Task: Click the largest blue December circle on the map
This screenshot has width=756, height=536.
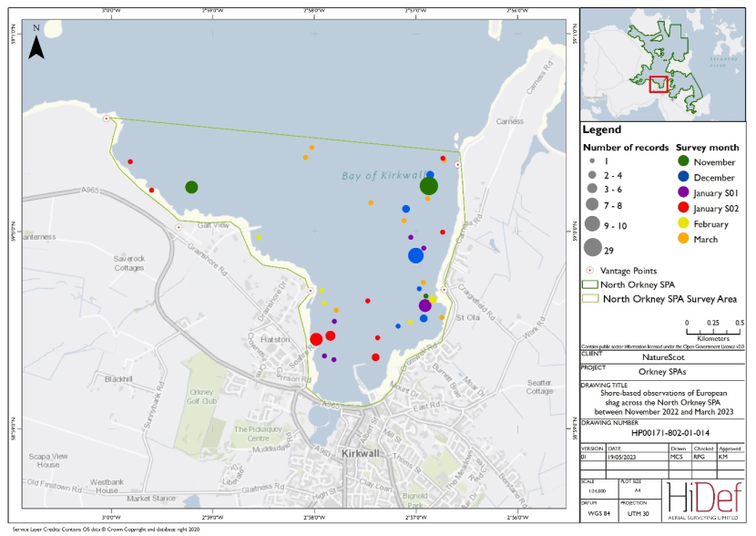Action: pos(415,256)
